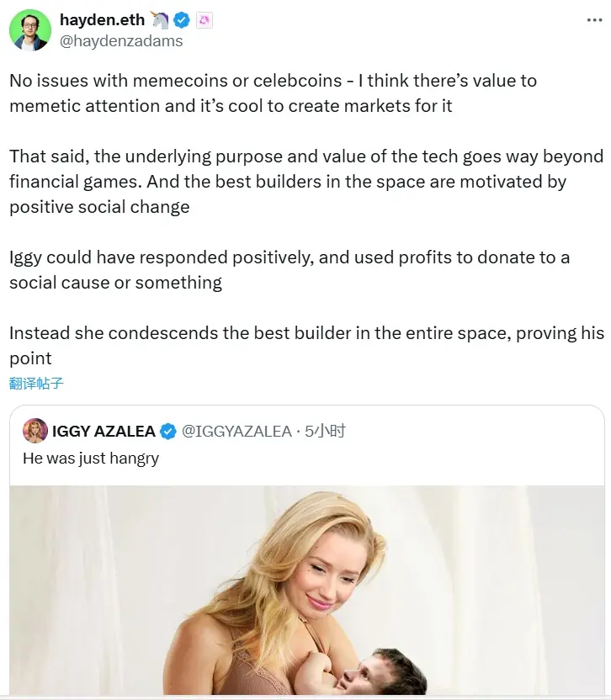Open the hayden.eth display name link
This screenshot has height=700, width=611.
101,21
